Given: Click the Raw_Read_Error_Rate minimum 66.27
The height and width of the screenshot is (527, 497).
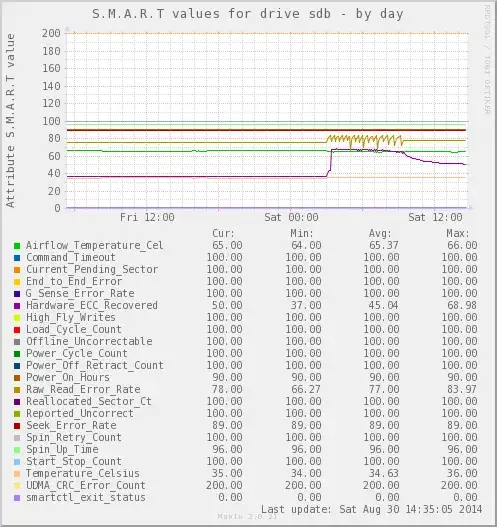Looking at the screenshot, I should click(306, 390).
